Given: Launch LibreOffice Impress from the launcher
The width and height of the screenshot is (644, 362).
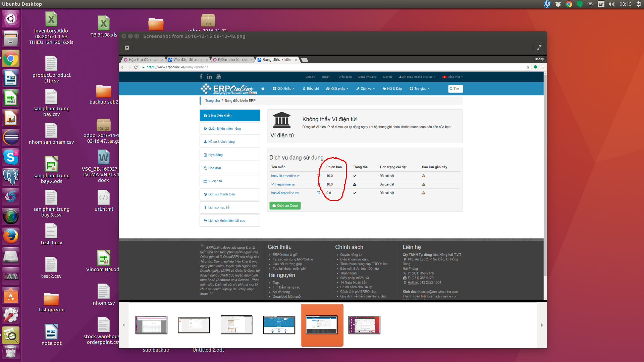Looking at the screenshot, I should (x=11, y=118).
